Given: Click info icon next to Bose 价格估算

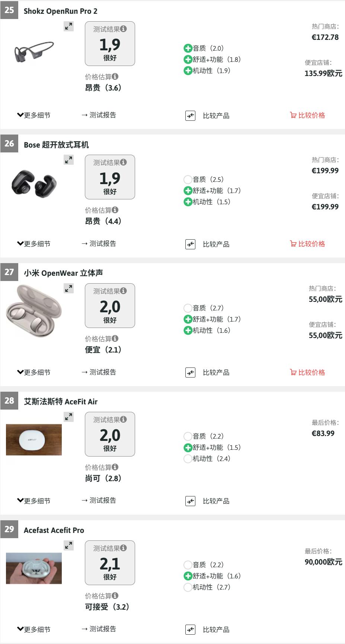Looking at the screenshot, I should [115, 210].
